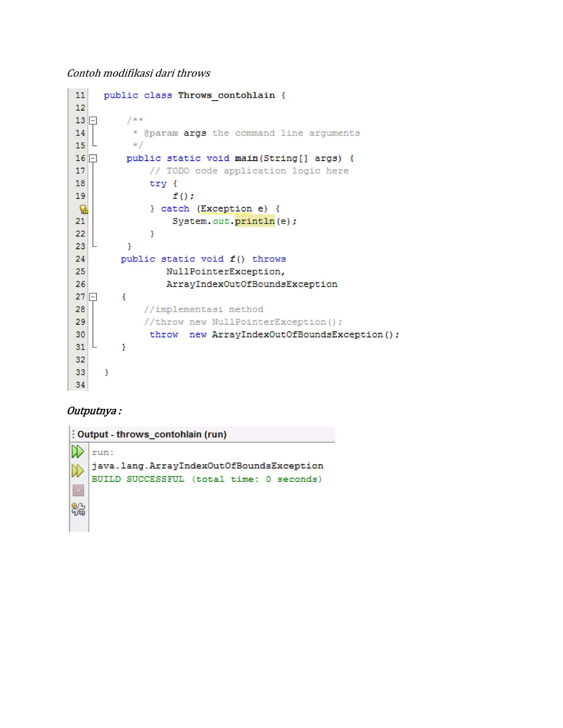Click the 'Outputnya :' heading
Screen dimensions: 563x728
pos(94,411)
